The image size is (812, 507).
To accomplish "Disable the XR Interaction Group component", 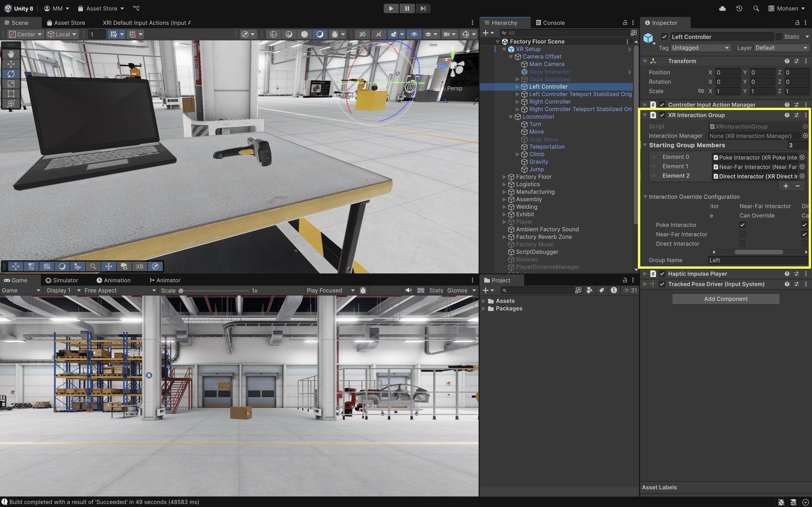I will [662, 115].
